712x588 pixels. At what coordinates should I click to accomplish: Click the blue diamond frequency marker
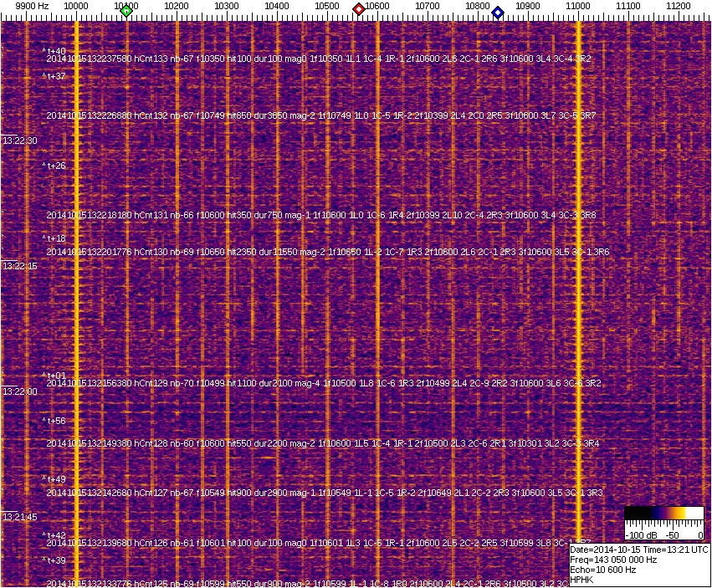coord(498,12)
